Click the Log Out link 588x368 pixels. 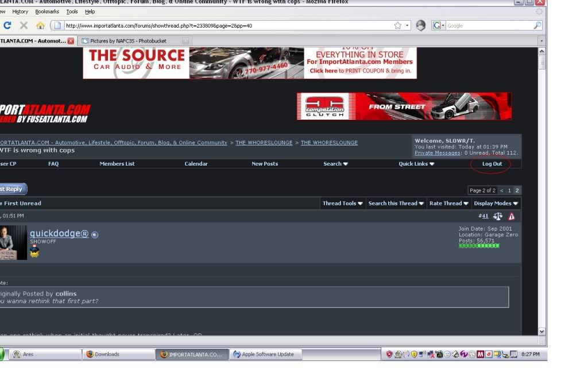point(492,164)
